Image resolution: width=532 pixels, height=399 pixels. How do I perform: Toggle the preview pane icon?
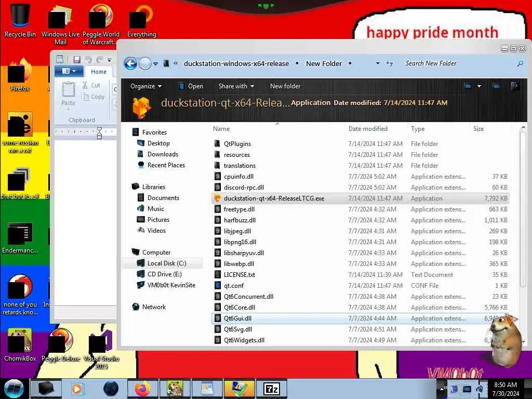[x=496, y=86]
